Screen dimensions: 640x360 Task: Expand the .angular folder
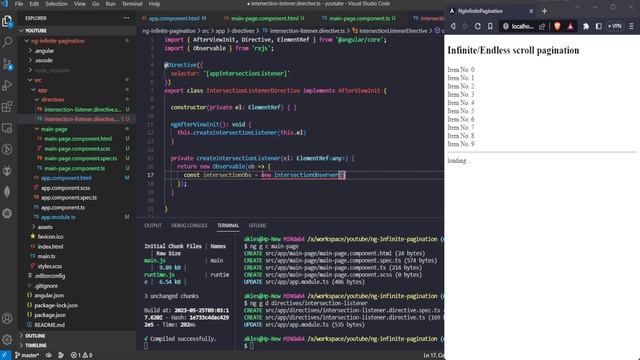(44, 51)
